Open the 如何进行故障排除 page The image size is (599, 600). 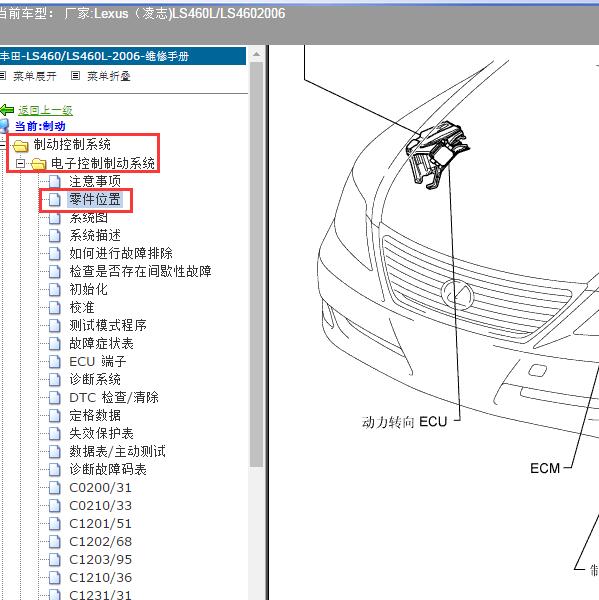click(x=121, y=253)
